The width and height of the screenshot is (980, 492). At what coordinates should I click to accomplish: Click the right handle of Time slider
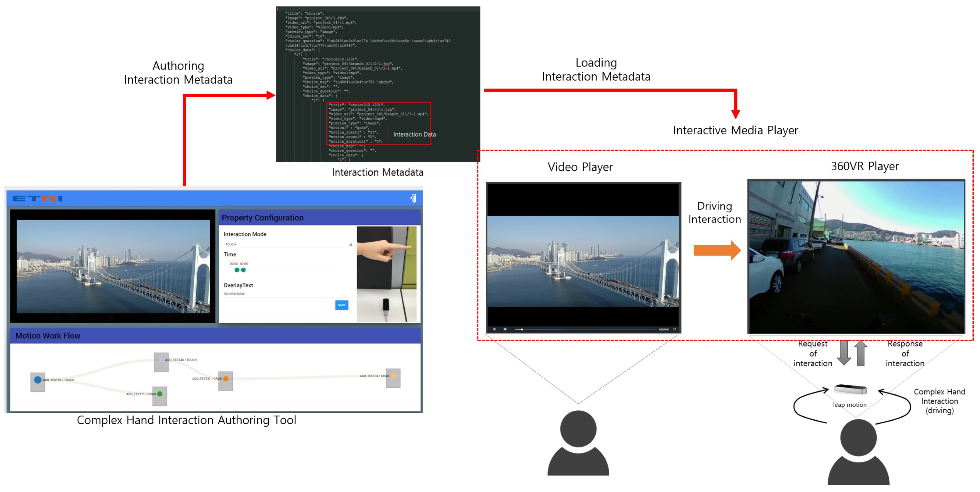tap(244, 270)
